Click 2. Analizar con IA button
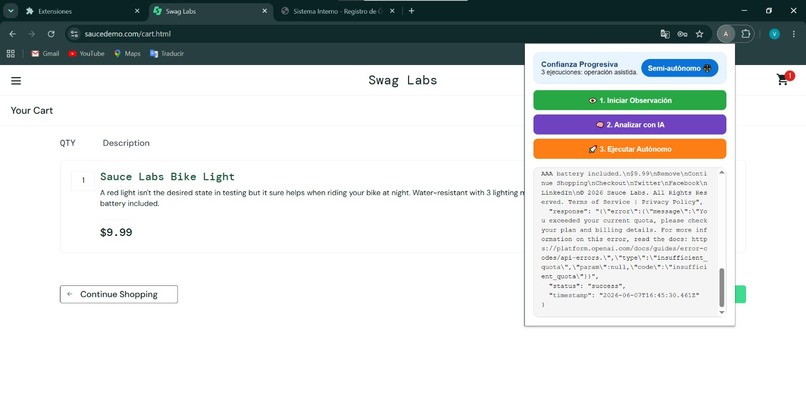This screenshot has width=806, height=418. tap(630, 124)
